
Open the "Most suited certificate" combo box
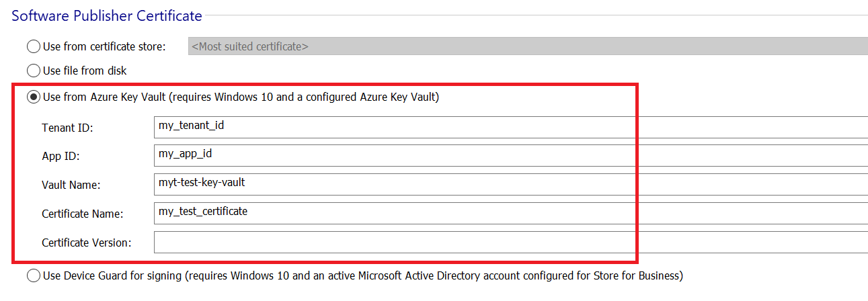[x=528, y=46]
